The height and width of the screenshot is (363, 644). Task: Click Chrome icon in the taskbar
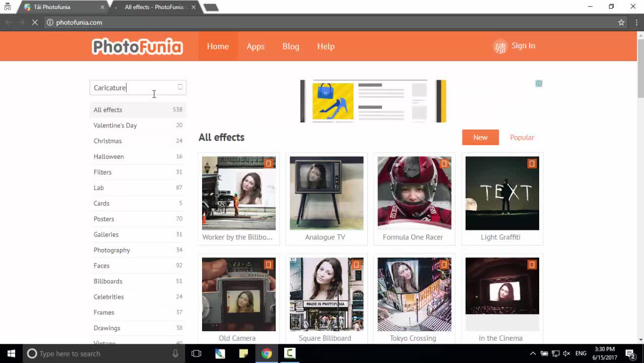(x=267, y=353)
